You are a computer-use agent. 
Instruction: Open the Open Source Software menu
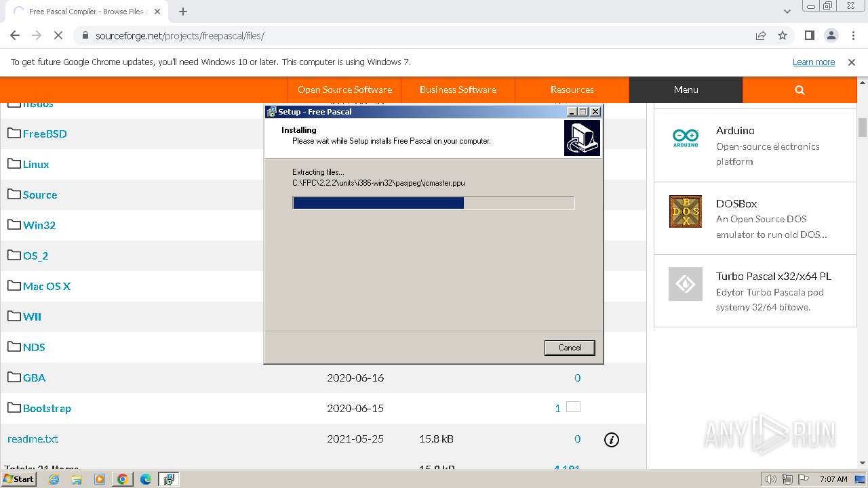tap(344, 89)
